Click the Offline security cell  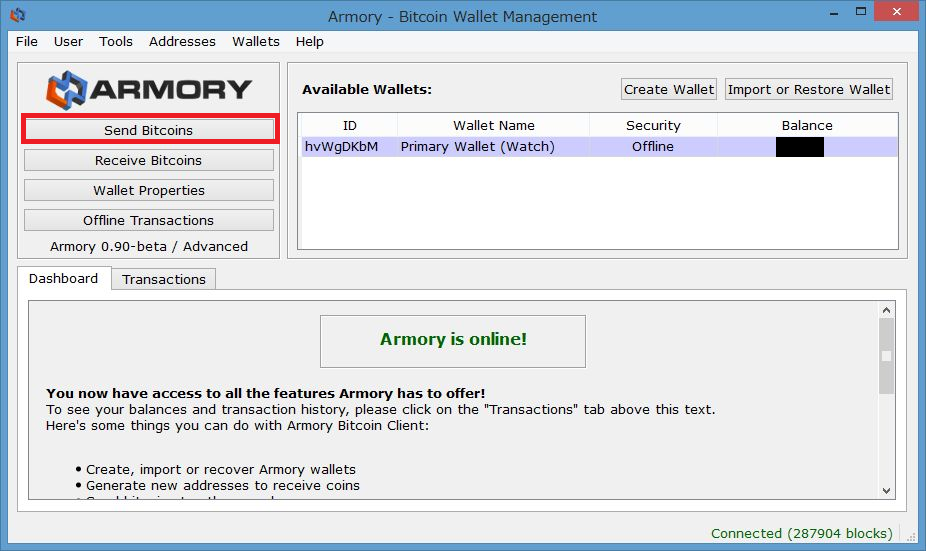pos(653,146)
